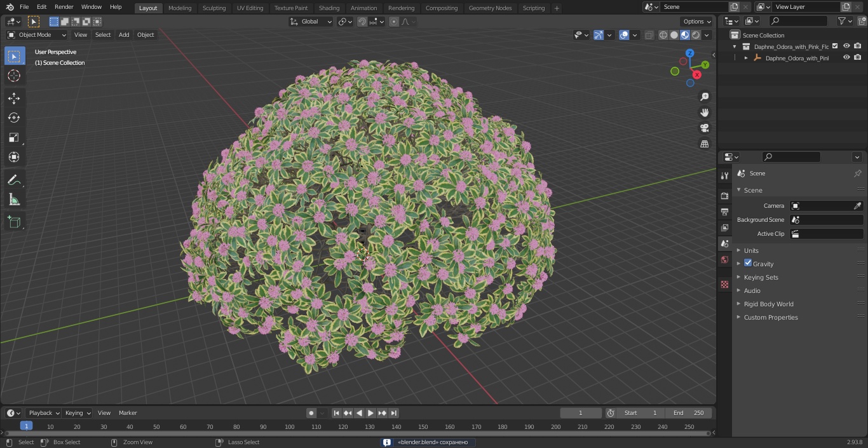The width and height of the screenshot is (868, 448).
Task: Expand the Audio panel
Action: tap(752, 290)
